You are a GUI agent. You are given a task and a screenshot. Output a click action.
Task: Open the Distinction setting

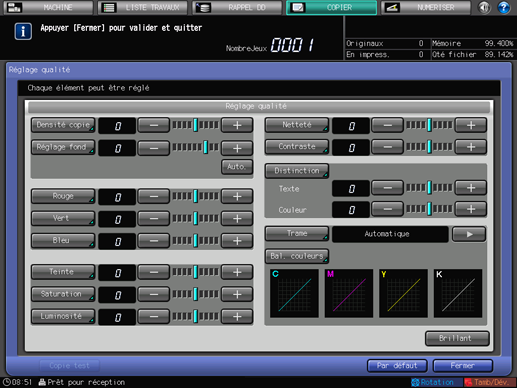point(297,171)
